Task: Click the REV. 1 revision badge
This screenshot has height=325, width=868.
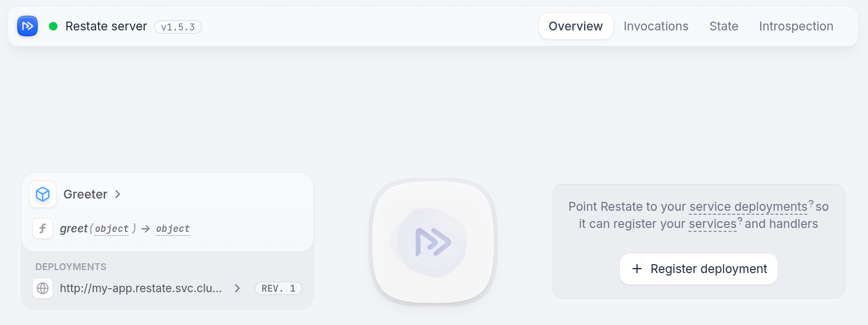Action: point(279,288)
